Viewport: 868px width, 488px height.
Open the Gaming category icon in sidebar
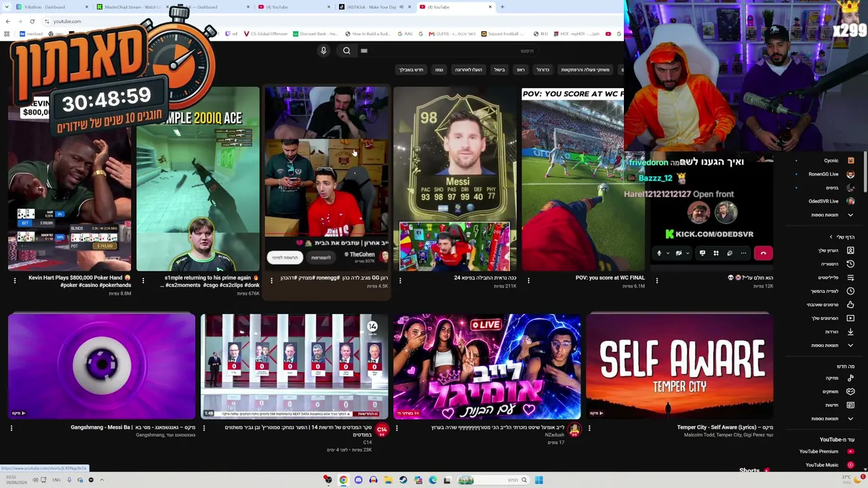pos(850,392)
